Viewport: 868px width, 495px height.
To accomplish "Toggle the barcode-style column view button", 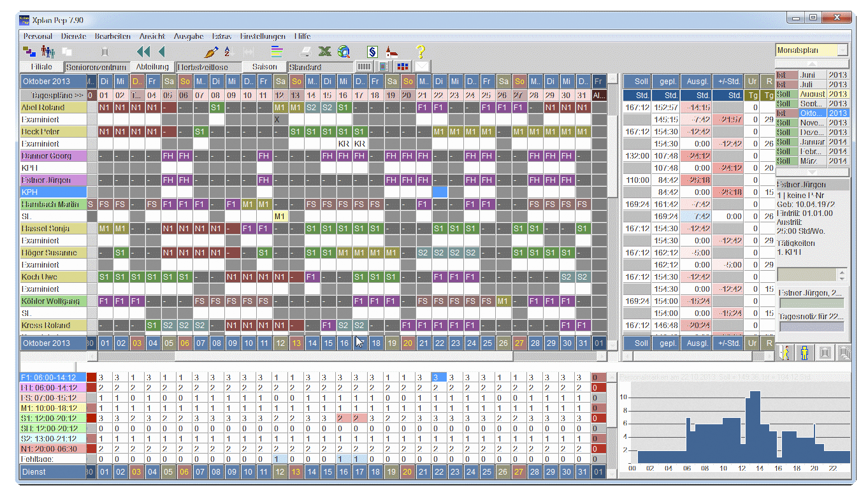I will click(x=364, y=66).
